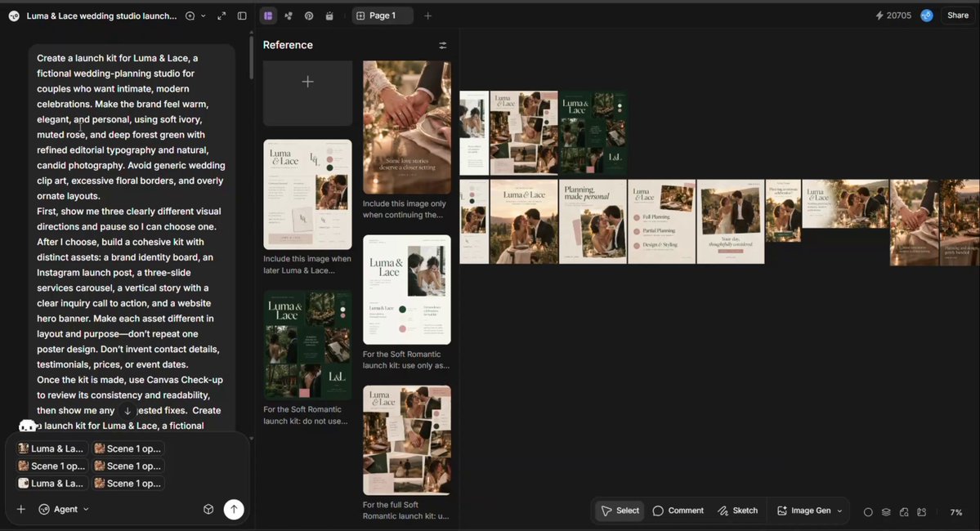Click caption 'For the Soft Romantic launch kit: use only as...'
The height and width of the screenshot is (531, 980).
pyautogui.click(x=406, y=359)
